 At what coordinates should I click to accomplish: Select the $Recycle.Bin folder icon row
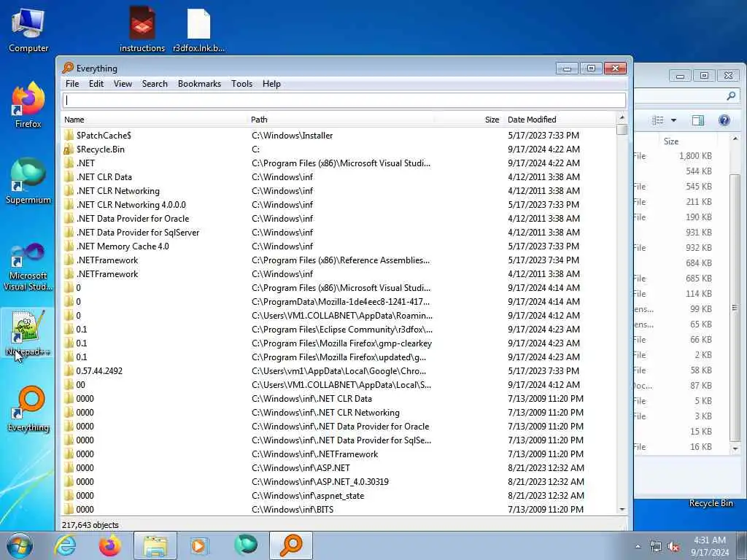point(68,149)
